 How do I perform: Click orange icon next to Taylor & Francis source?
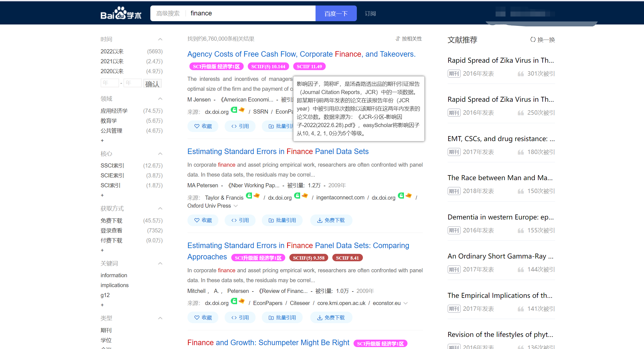point(257,196)
